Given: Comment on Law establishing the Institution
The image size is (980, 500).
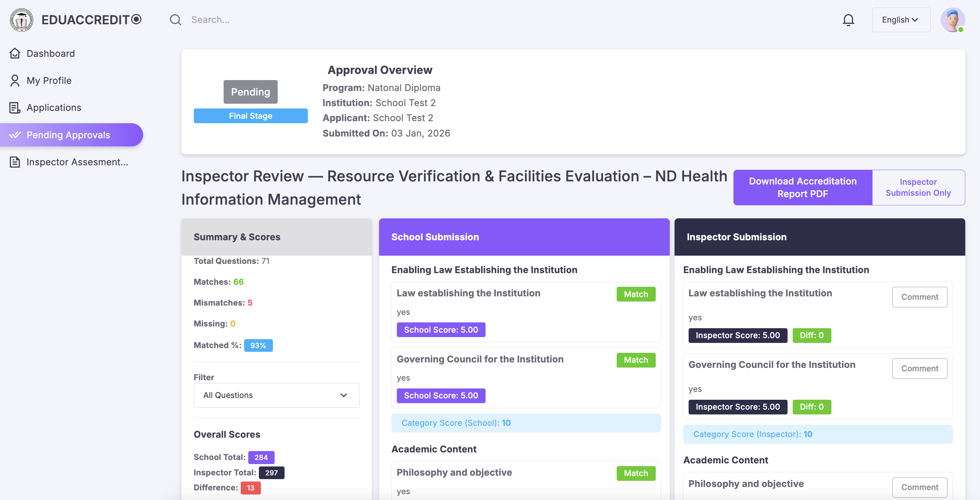Looking at the screenshot, I should (x=919, y=297).
